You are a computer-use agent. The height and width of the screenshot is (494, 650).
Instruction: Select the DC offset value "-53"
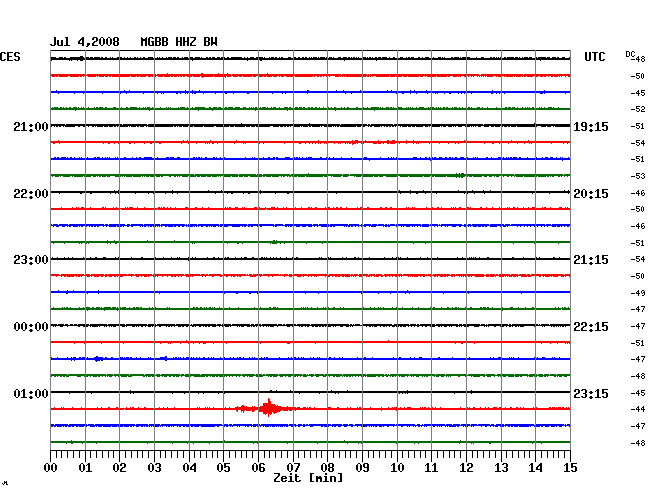click(x=638, y=176)
